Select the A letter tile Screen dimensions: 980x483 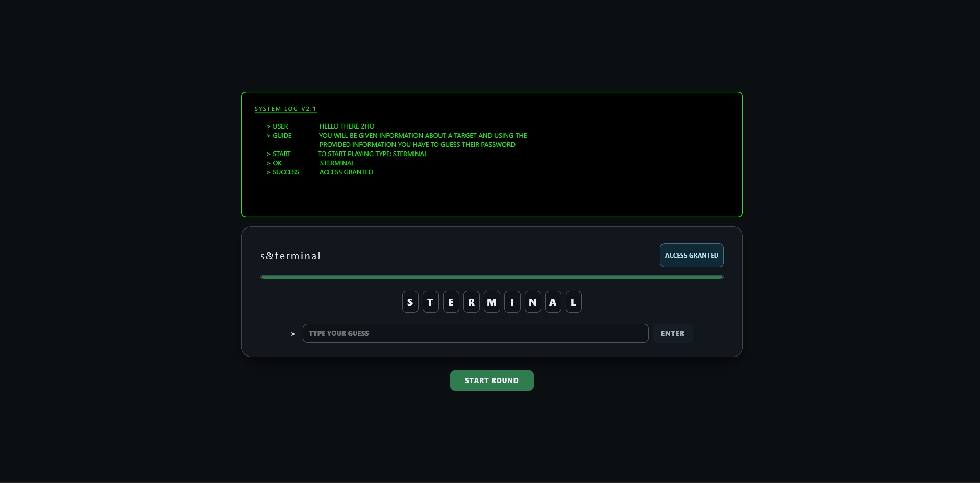553,302
